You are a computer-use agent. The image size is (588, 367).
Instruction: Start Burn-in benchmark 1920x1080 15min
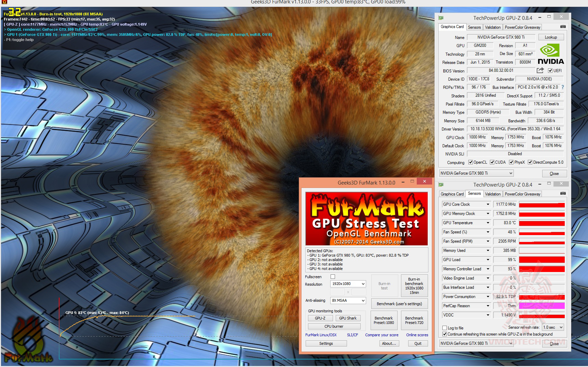tap(414, 286)
